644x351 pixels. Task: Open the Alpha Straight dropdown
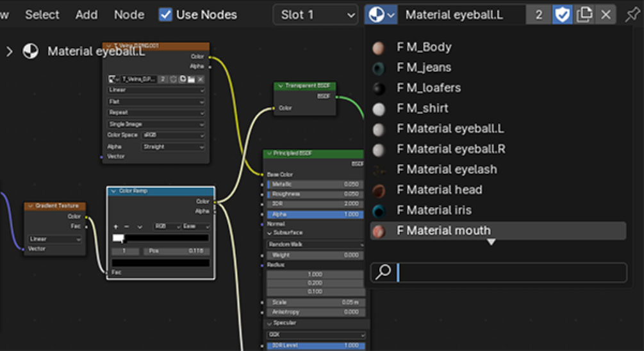click(173, 147)
